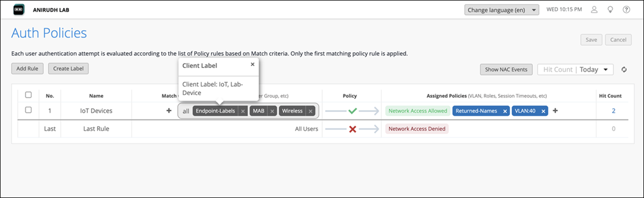Viewport: 644px width, 198px height.
Task: Open the Change language dropdown
Action: [x=501, y=10]
